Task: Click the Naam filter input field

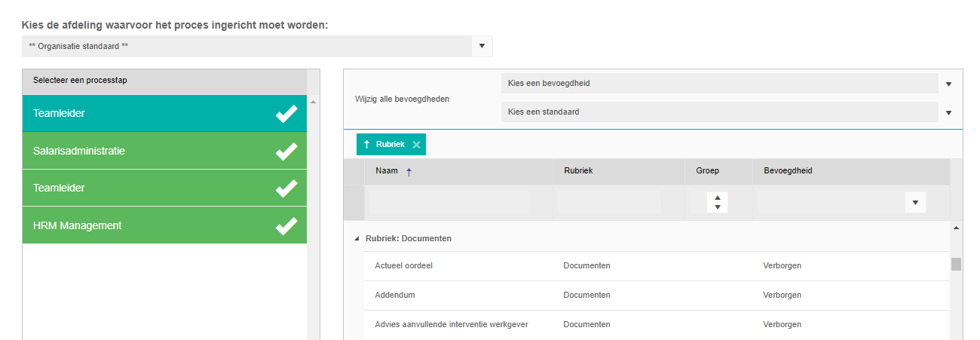Action: tap(449, 202)
